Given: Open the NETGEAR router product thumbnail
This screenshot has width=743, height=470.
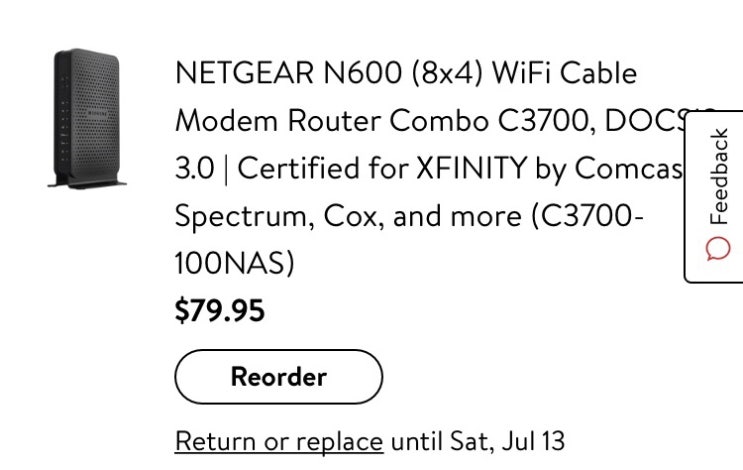Looking at the screenshot, I should pos(88,118).
